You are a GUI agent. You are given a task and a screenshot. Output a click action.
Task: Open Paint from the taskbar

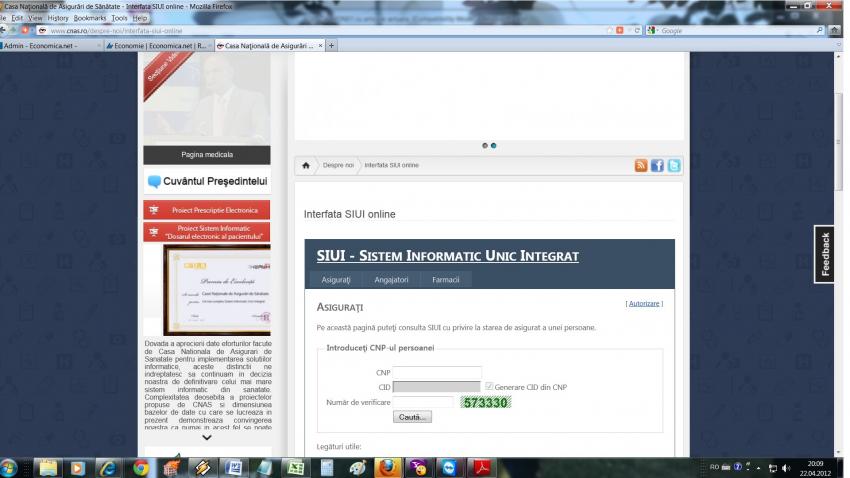[x=357, y=468]
